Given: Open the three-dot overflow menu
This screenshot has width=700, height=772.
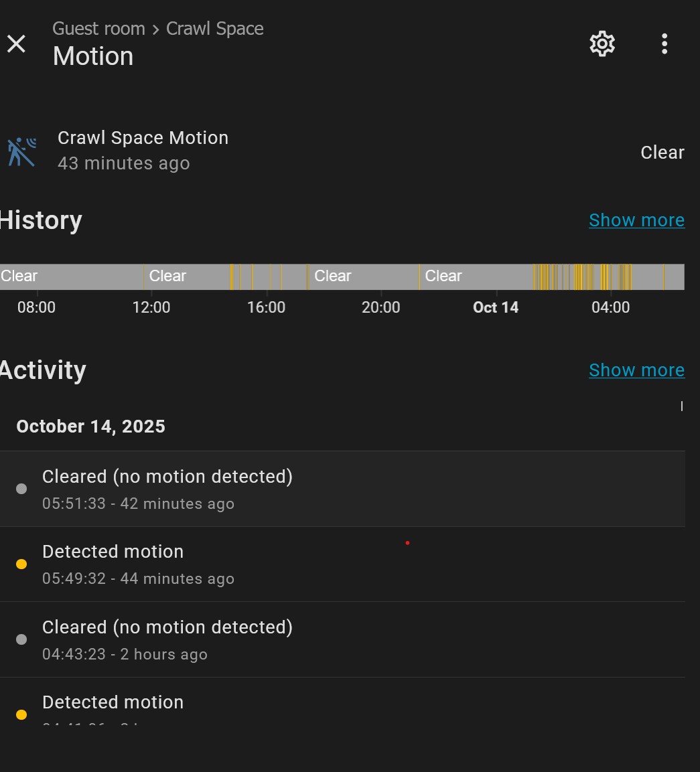Looking at the screenshot, I should (x=664, y=44).
